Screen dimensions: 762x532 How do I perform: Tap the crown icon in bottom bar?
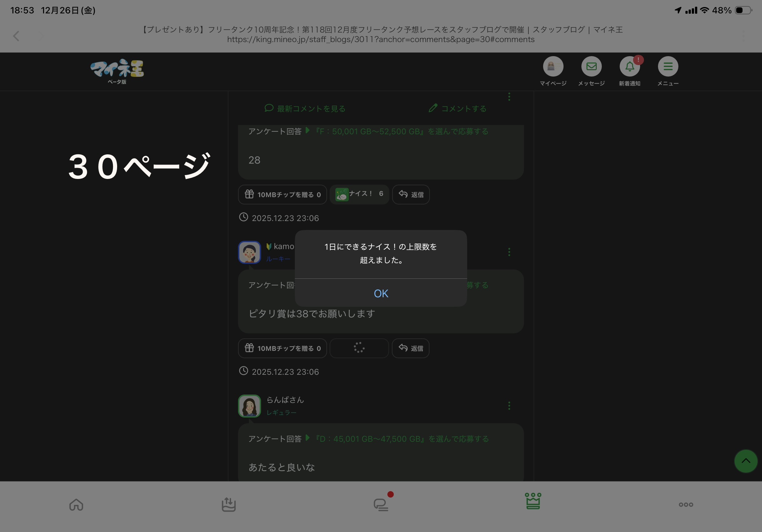(533, 501)
